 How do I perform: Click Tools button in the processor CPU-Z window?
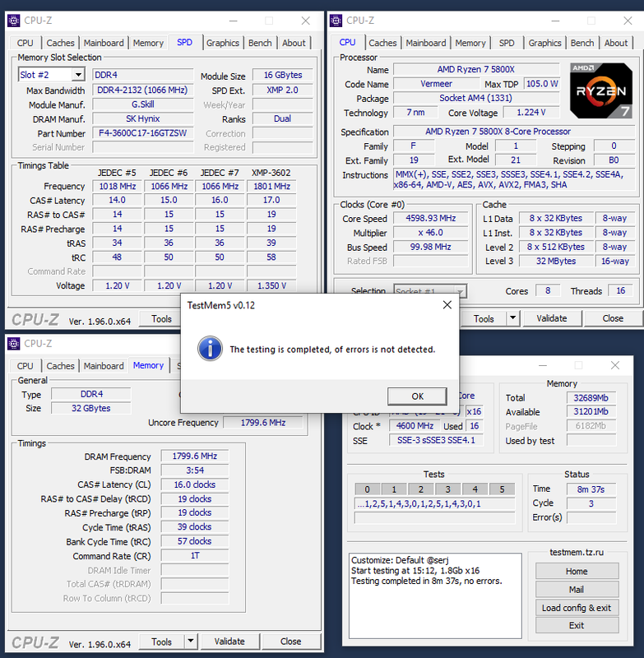(484, 319)
